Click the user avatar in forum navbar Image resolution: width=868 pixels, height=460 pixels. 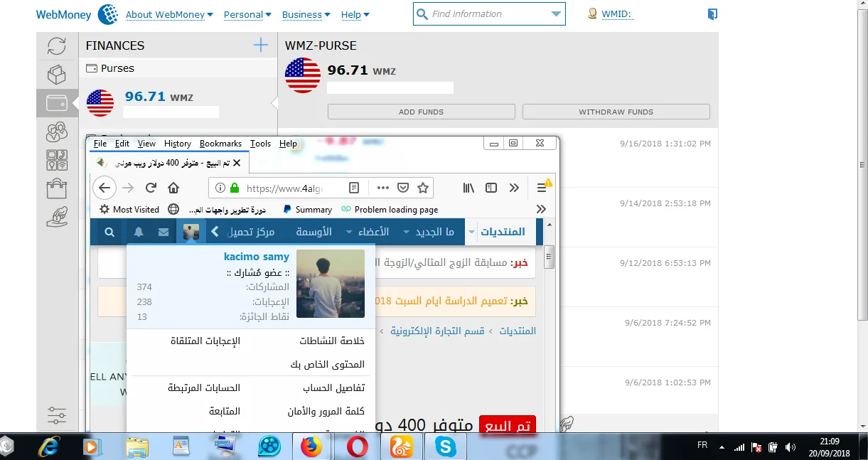[x=191, y=232]
